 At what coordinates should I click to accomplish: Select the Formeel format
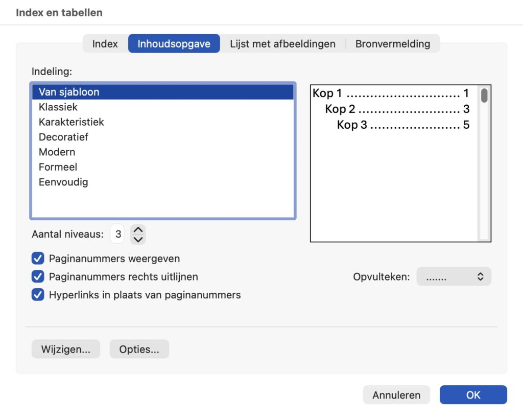(58, 167)
